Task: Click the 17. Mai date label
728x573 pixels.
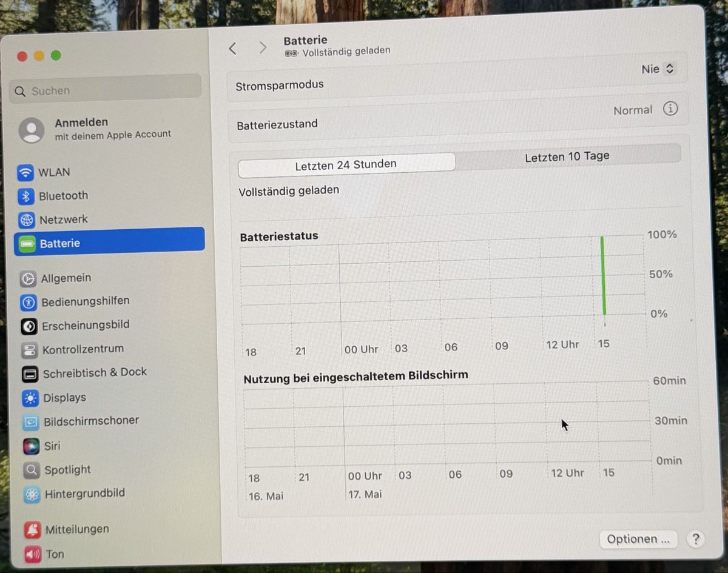Action: click(x=365, y=494)
